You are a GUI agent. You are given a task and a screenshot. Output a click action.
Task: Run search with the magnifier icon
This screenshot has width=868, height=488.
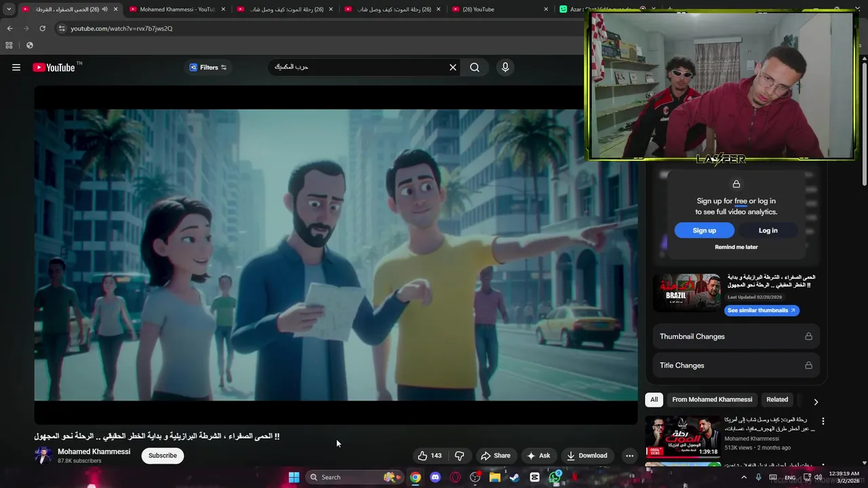[x=475, y=67]
